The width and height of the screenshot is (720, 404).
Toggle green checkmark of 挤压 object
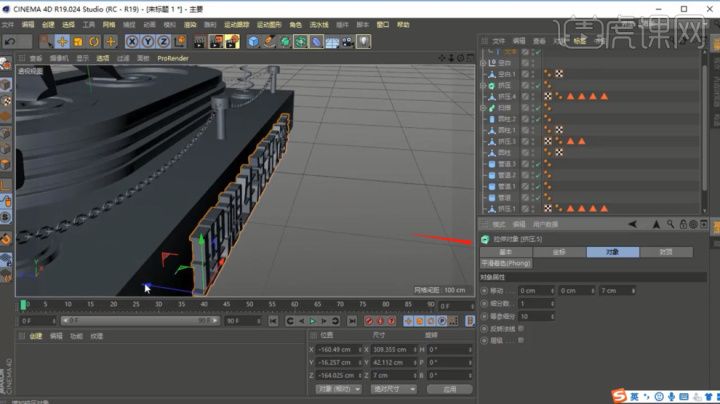click(538, 86)
